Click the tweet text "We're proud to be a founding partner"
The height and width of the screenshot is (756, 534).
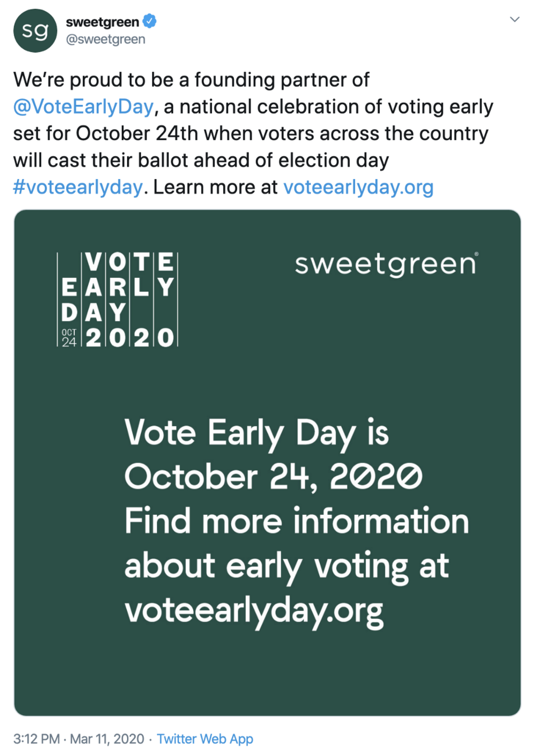(x=191, y=80)
